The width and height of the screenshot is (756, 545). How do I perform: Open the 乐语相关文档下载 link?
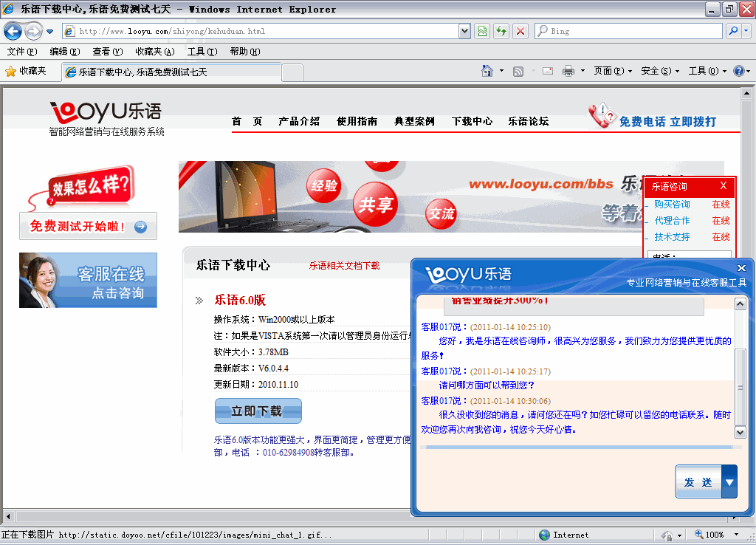(344, 266)
